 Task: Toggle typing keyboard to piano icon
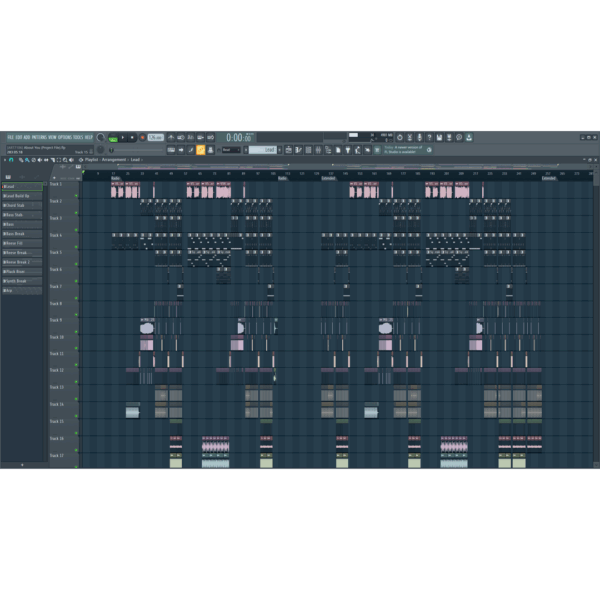click(x=171, y=150)
